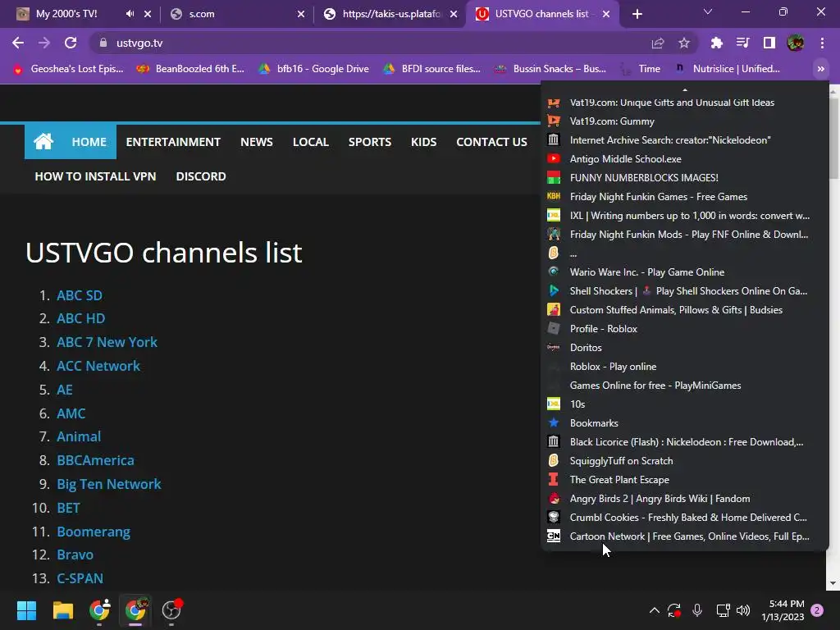The height and width of the screenshot is (630, 840).
Task: Open the ACC Network channel link
Action: [x=98, y=366]
